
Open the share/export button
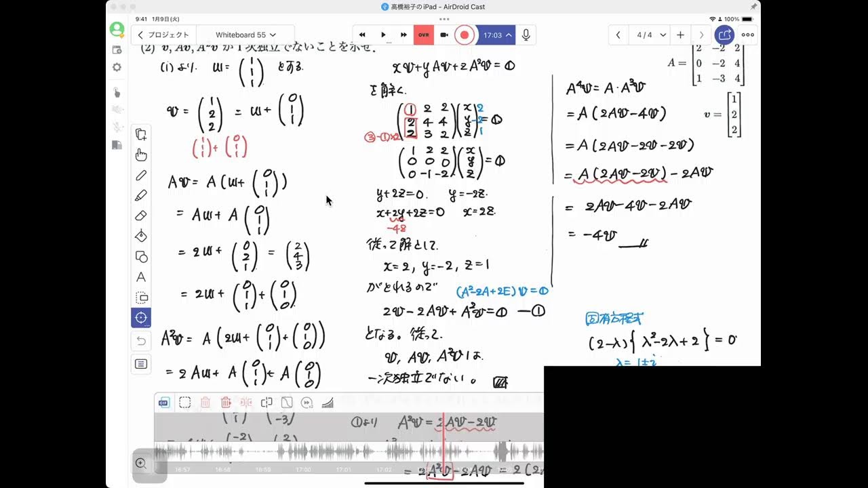click(724, 35)
